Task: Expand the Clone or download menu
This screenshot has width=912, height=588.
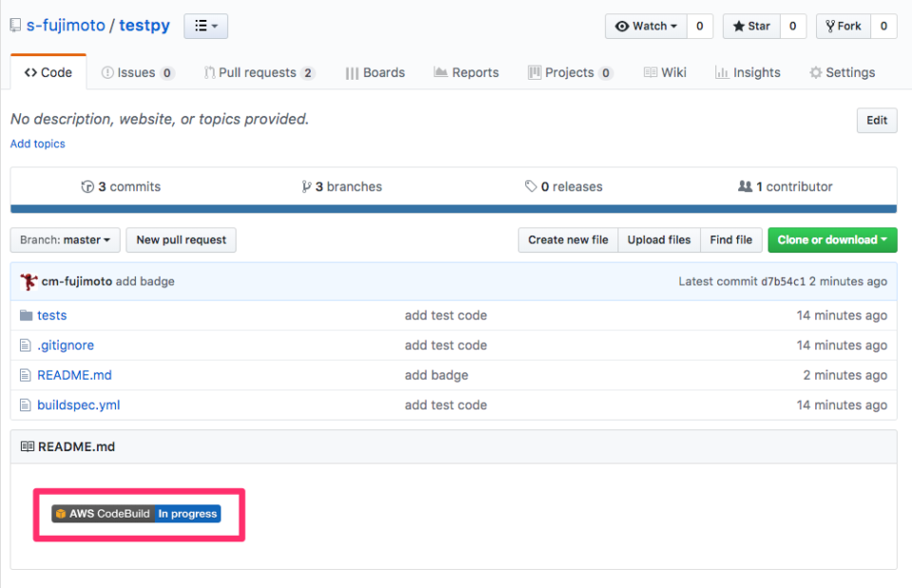Action: pyautogui.click(x=832, y=240)
